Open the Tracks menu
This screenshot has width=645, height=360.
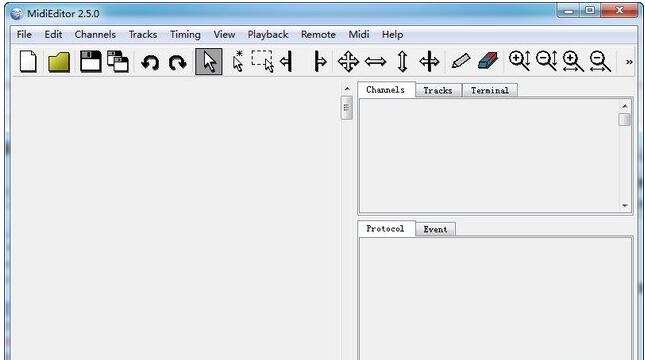143,35
